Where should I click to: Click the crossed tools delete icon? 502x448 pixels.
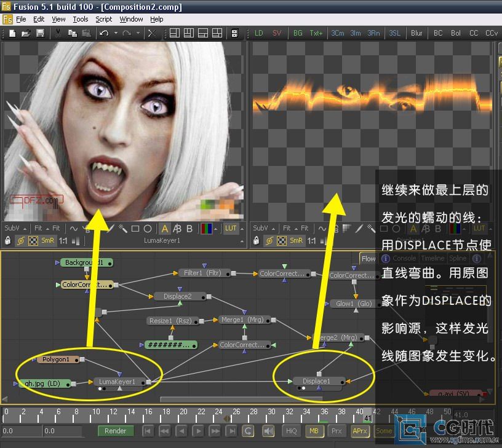[x=152, y=33]
